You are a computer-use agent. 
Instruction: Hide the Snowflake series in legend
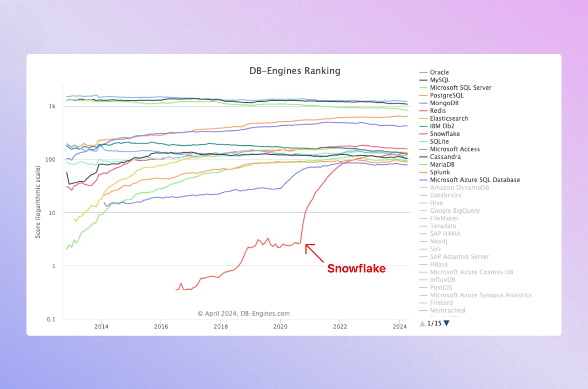coord(440,134)
